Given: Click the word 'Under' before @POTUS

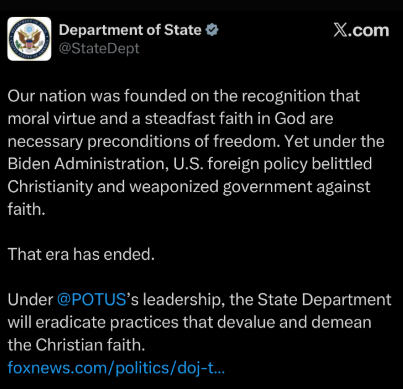Looking at the screenshot, I should [x=30, y=299].
